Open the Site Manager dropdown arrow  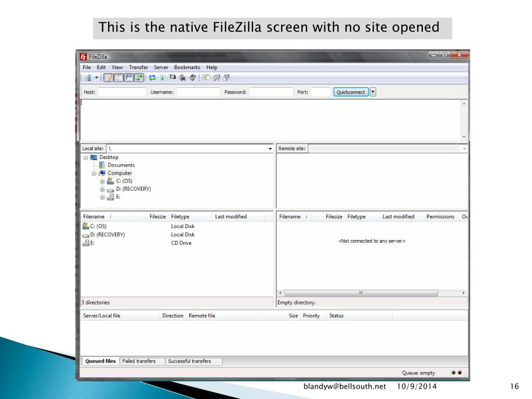coord(96,78)
